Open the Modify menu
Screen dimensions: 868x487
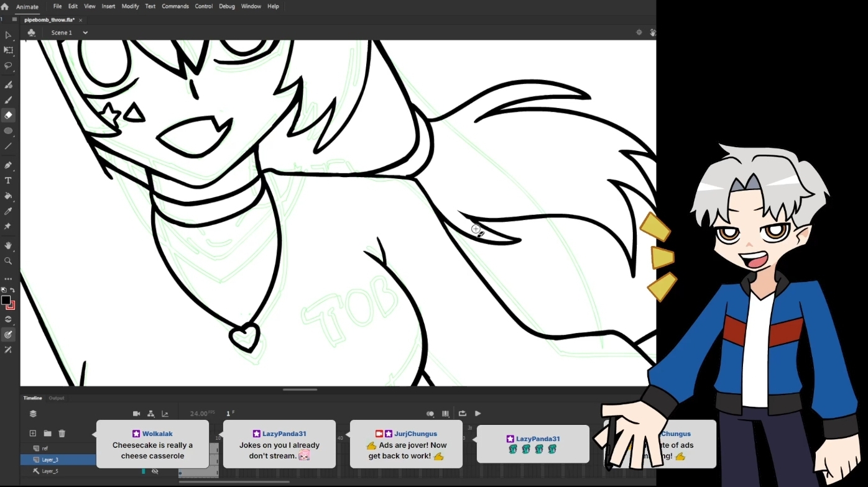click(x=131, y=6)
